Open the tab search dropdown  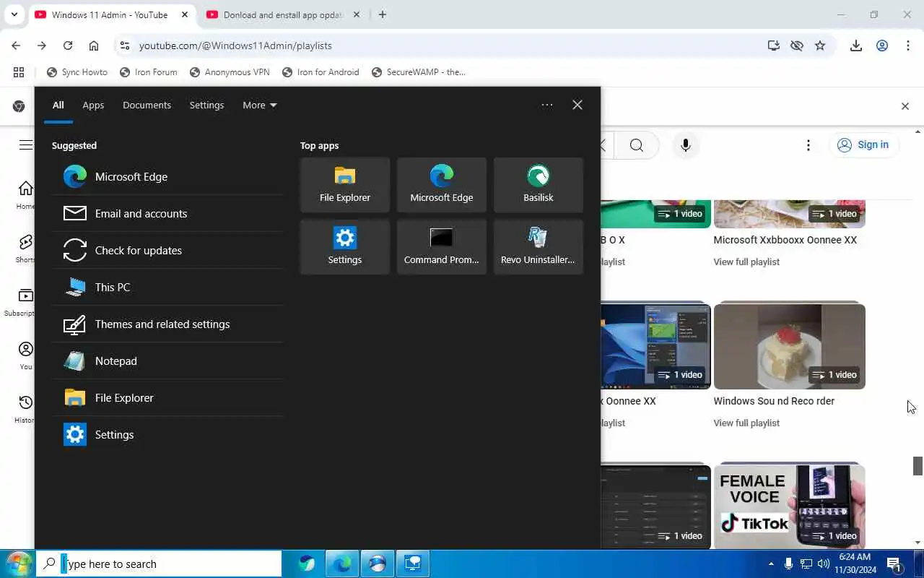tap(14, 14)
